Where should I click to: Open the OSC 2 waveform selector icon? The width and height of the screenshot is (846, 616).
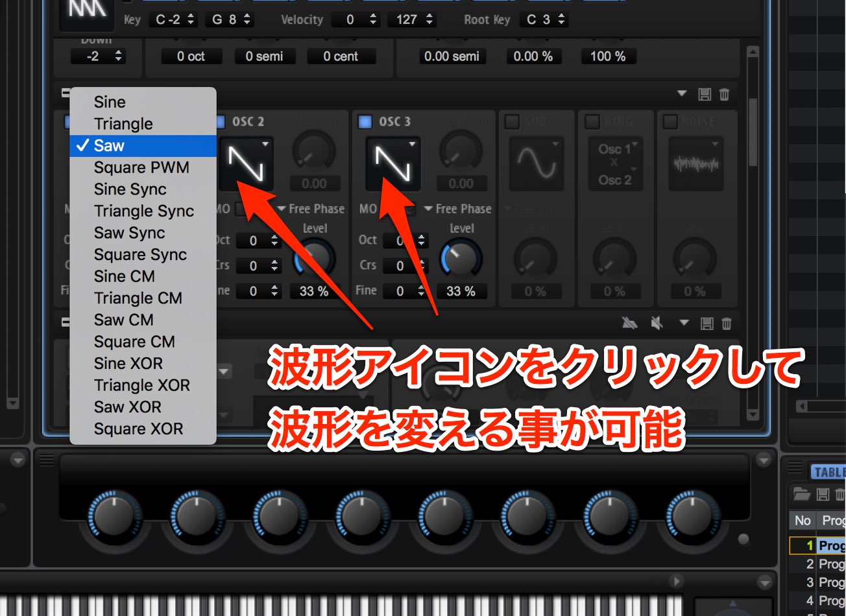tap(246, 163)
